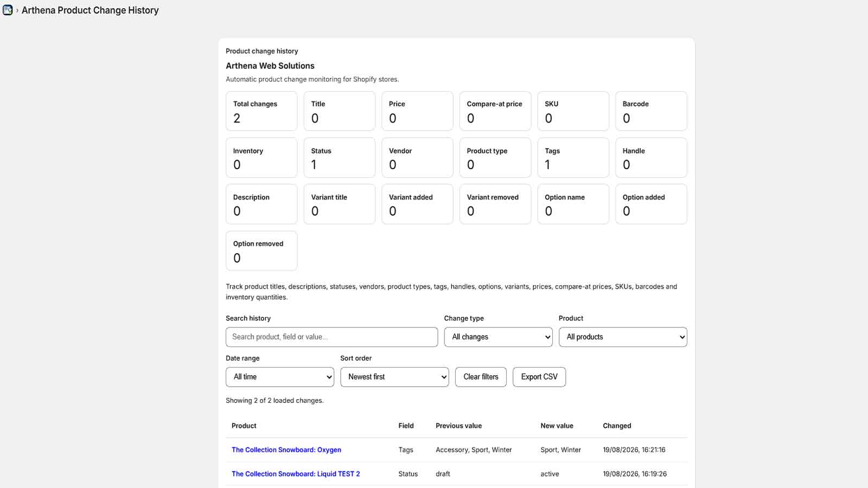Open the Date range dropdown

click(x=280, y=377)
